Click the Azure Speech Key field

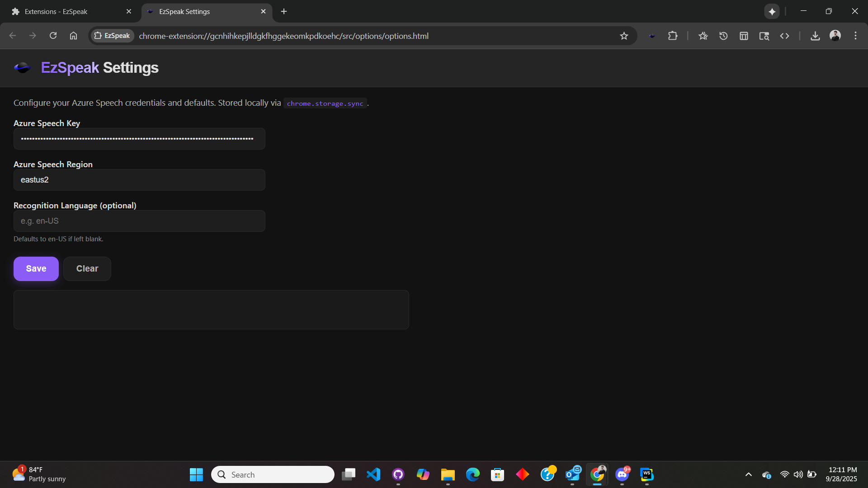tap(139, 139)
